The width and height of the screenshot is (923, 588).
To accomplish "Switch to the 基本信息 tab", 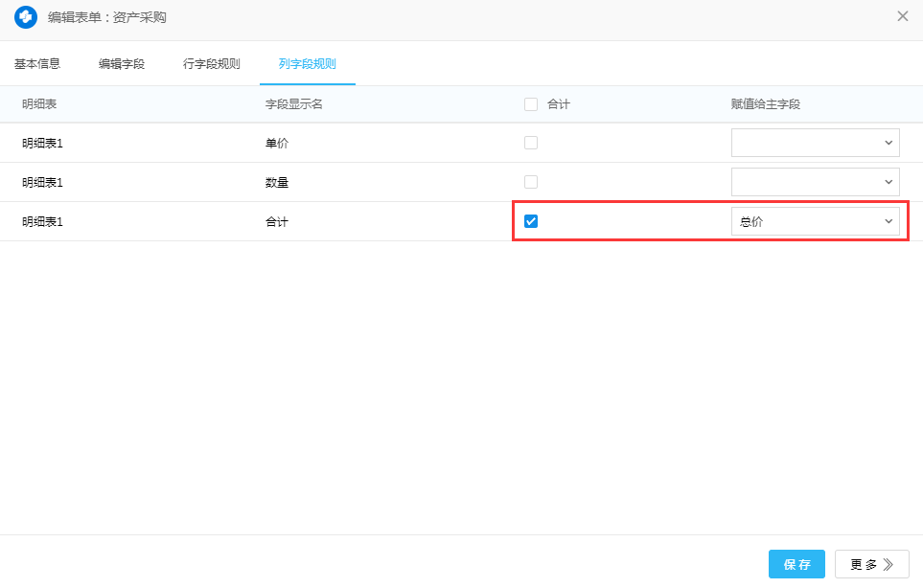I will pyautogui.click(x=37, y=64).
